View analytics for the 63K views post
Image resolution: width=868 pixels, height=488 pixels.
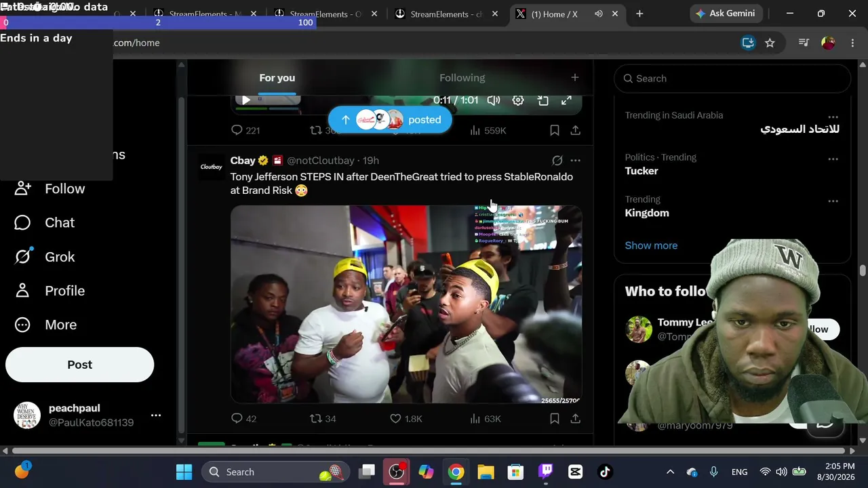click(x=486, y=419)
